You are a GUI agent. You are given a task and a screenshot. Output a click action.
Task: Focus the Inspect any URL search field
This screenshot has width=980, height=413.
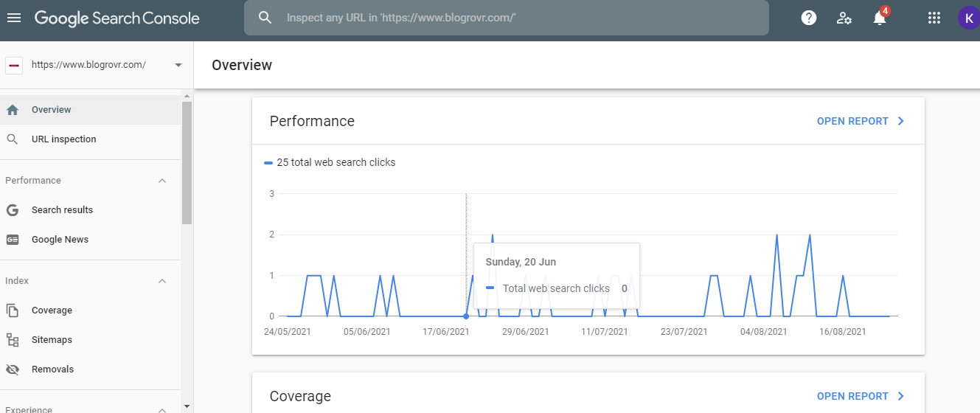pyautogui.click(x=506, y=18)
